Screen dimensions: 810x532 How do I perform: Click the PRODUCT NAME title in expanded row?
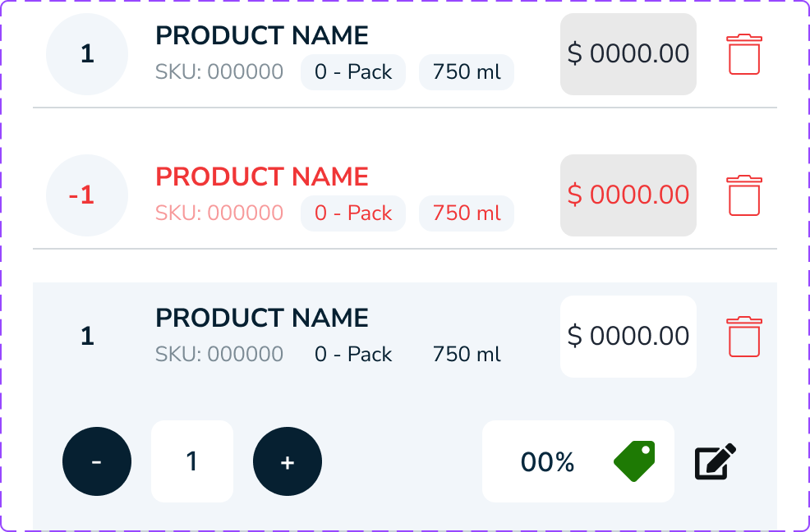[262, 318]
